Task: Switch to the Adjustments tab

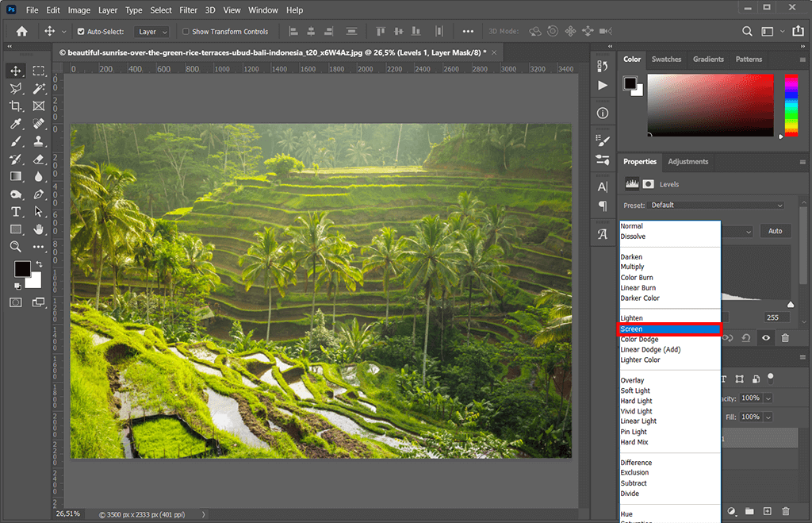Action: [x=688, y=162]
